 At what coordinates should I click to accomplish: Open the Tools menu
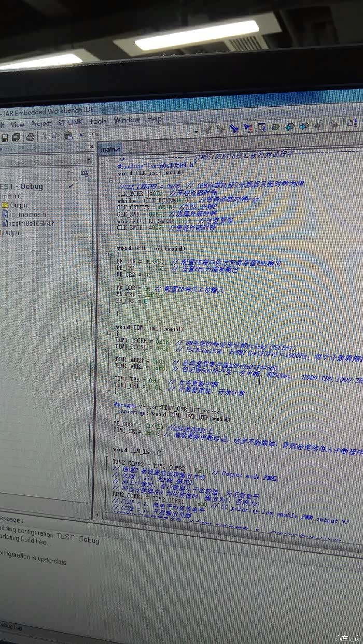click(x=98, y=122)
